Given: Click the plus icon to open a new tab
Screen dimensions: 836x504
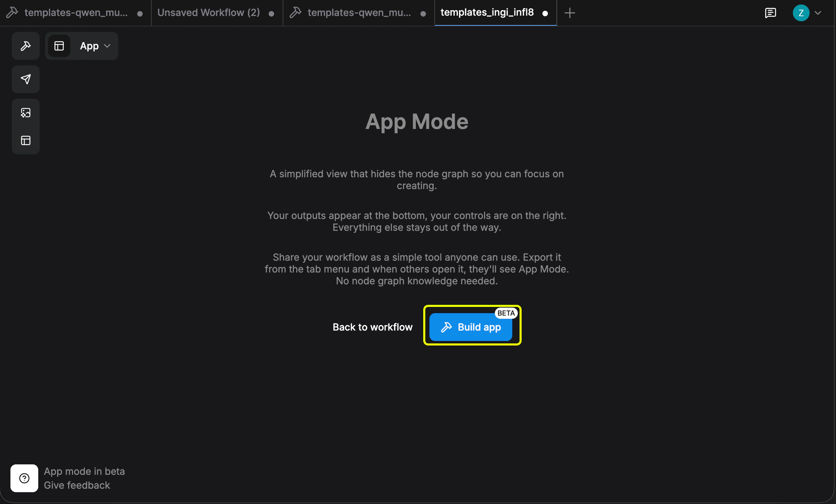Looking at the screenshot, I should pos(570,13).
